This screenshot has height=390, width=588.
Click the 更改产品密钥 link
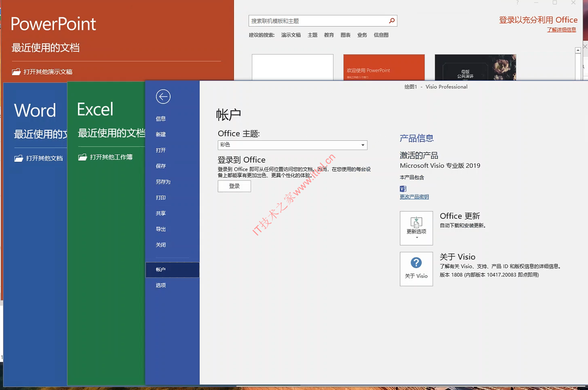pos(414,197)
